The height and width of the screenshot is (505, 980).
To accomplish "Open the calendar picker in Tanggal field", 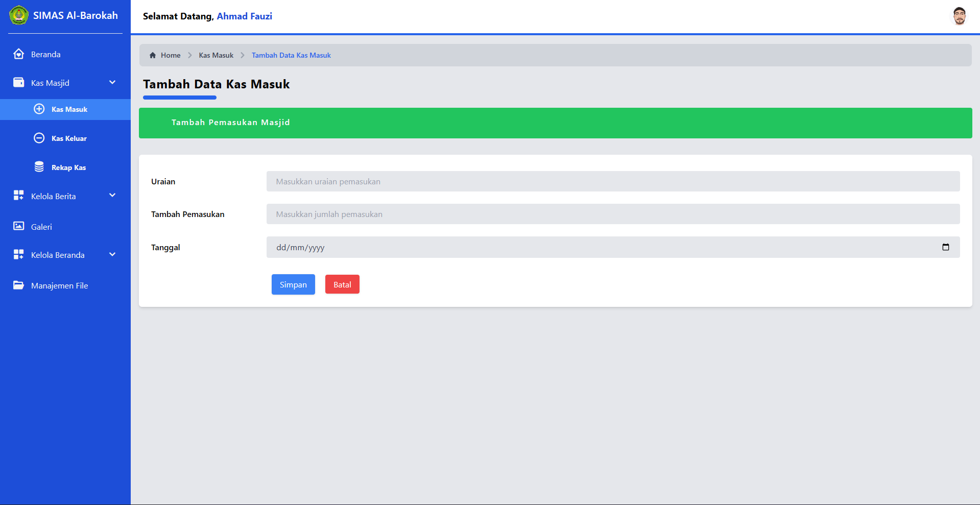I will tap(945, 247).
